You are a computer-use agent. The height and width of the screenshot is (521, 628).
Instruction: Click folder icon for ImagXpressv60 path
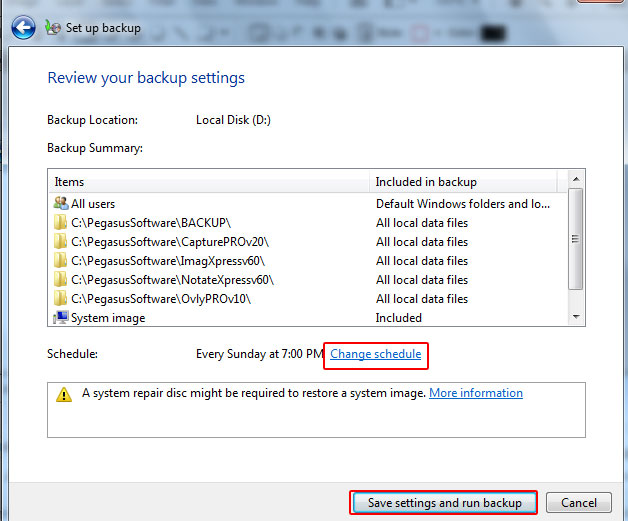click(60, 260)
